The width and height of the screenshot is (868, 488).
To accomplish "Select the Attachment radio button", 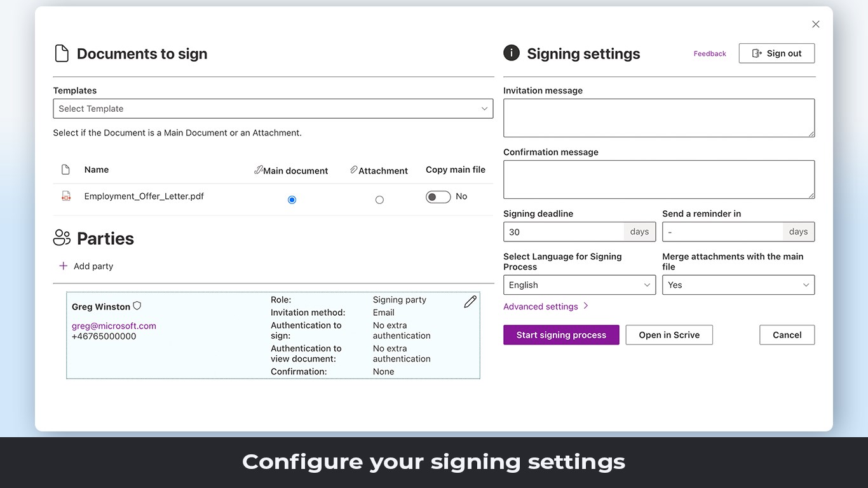I will pyautogui.click(x=379, y=200).
